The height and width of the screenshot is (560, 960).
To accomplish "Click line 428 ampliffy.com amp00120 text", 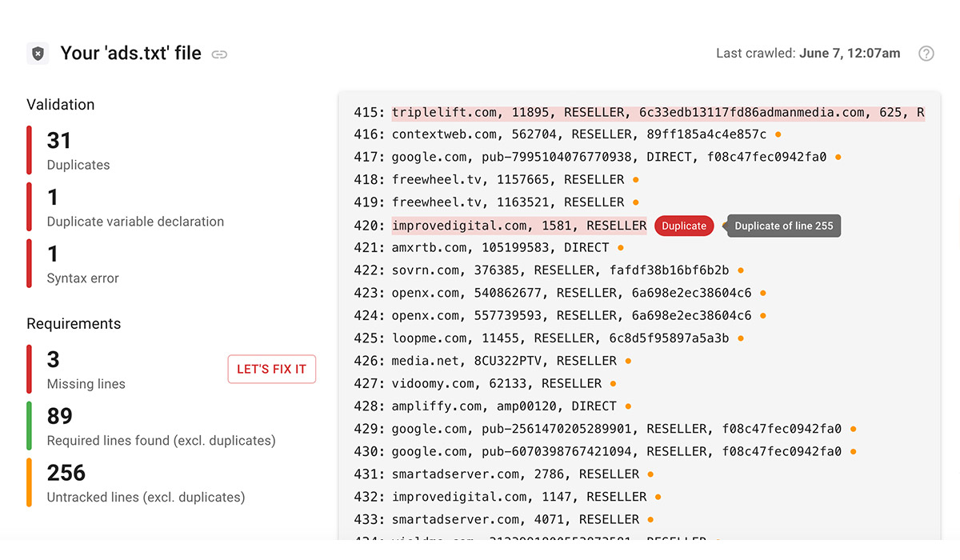I will [x=504, y=406].
